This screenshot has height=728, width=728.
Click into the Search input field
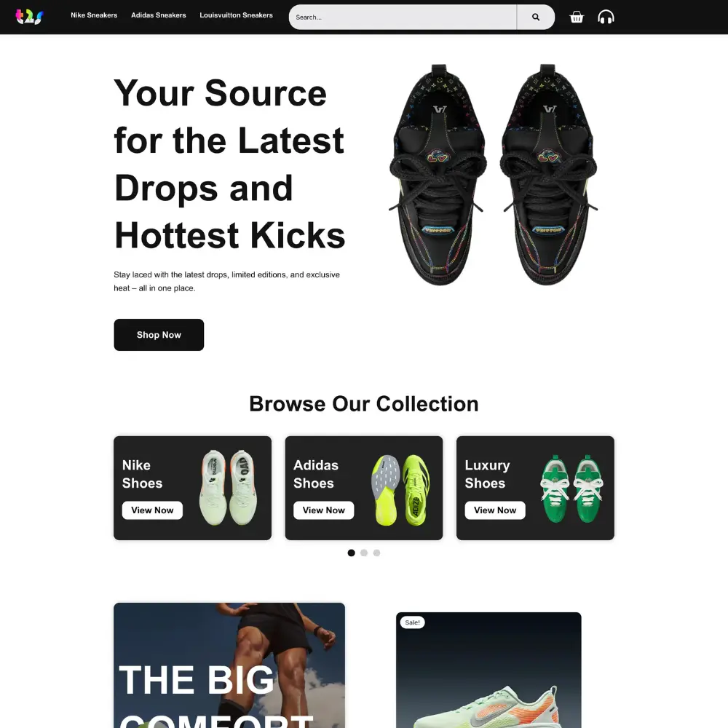click(x=403, y=17)
